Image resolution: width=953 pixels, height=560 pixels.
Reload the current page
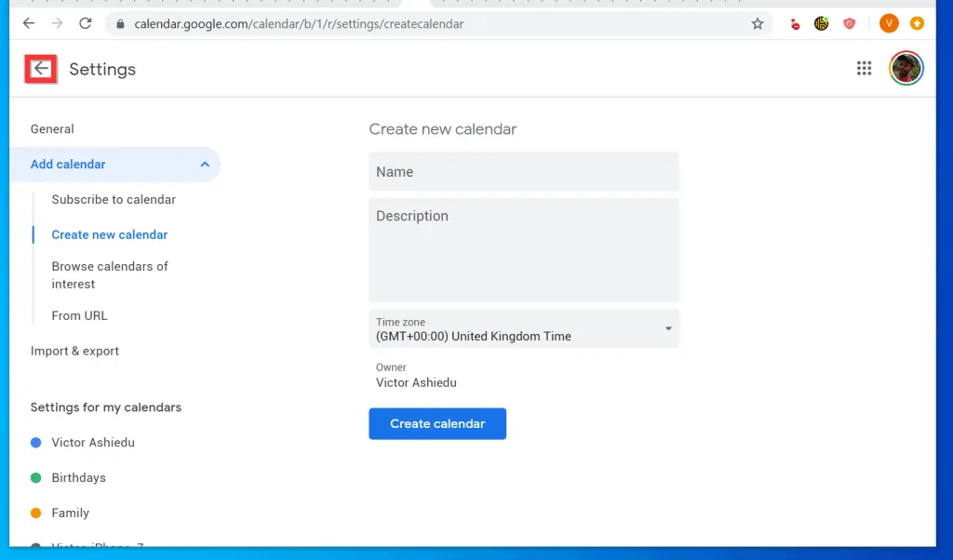(x=85, y=23)
